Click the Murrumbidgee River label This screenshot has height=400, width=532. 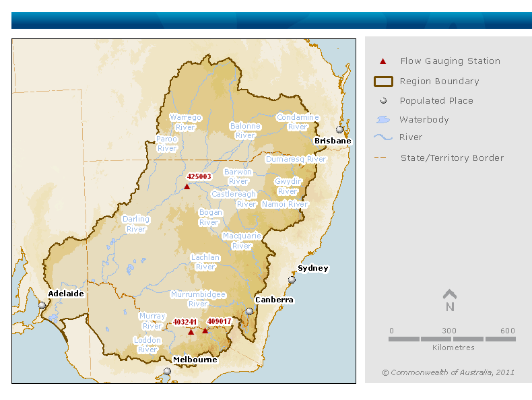pyautogui.click(x=198, y=299)
